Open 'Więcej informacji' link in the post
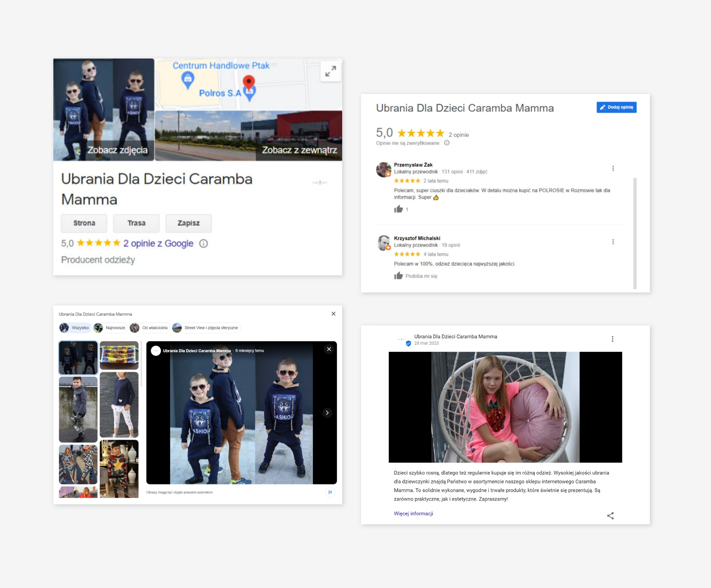The height and width of the screenshot is (588, 711). tap(413, 513)
